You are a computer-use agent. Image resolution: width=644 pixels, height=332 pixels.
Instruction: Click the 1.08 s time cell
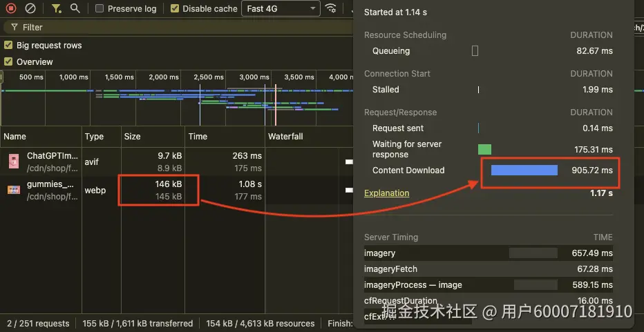(250, 184)
